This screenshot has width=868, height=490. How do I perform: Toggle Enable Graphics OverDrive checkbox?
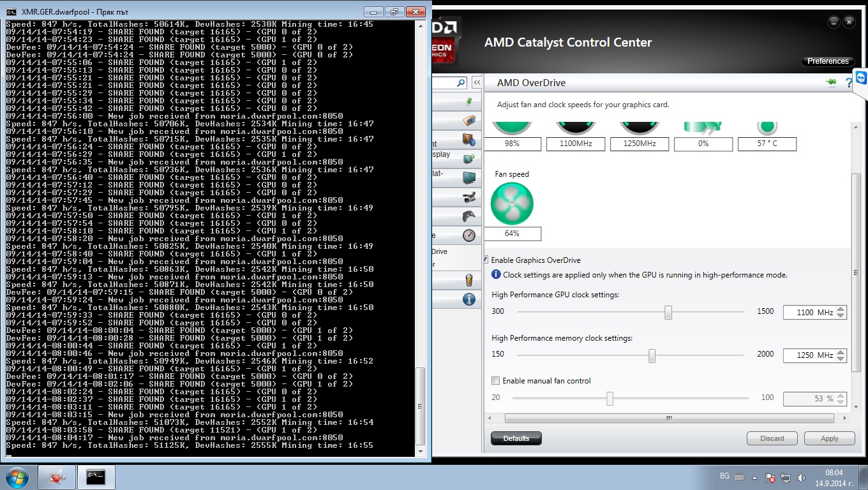(x=486, y=260)
